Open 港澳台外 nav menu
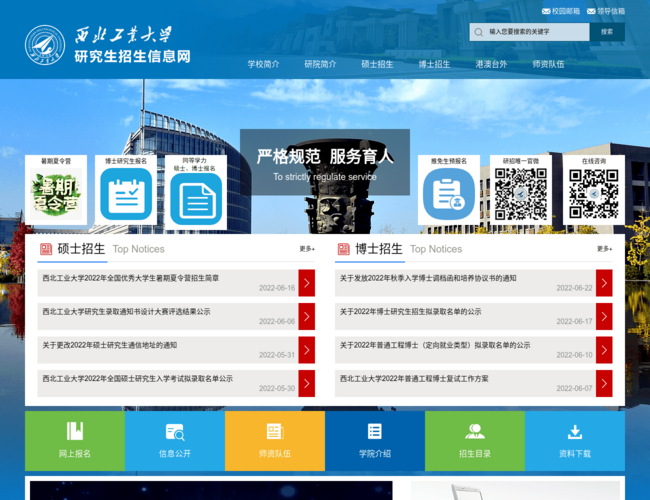The image size is (650, 500). (x=491, y=64)
